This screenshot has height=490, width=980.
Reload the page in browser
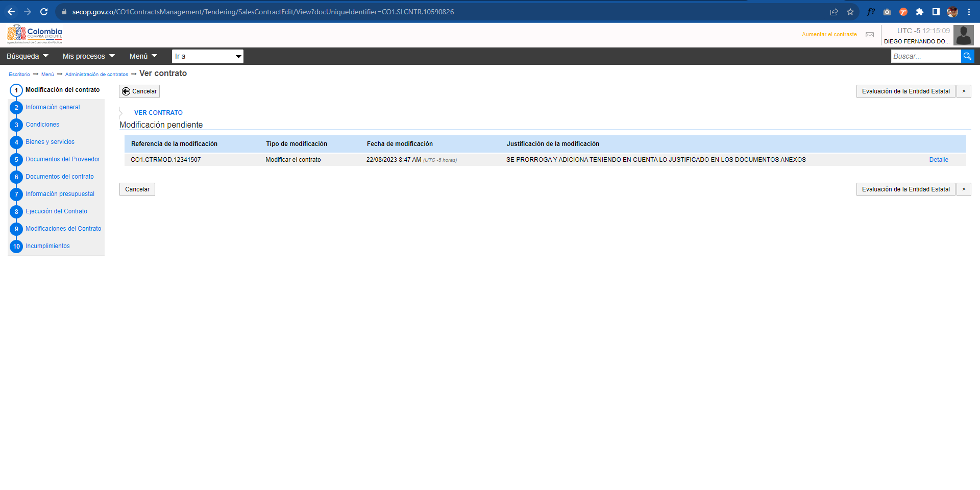(44, 12)
